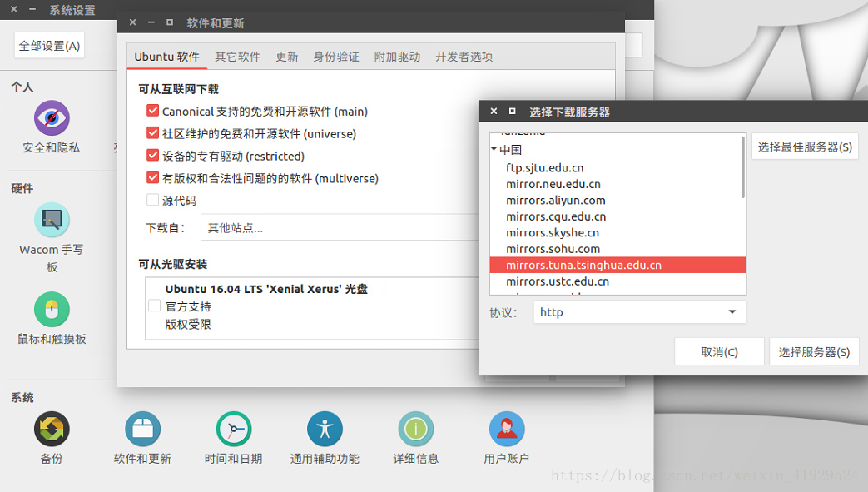Open Time and Date settings icon
868x492 pixels.
(x=234, y=429)
